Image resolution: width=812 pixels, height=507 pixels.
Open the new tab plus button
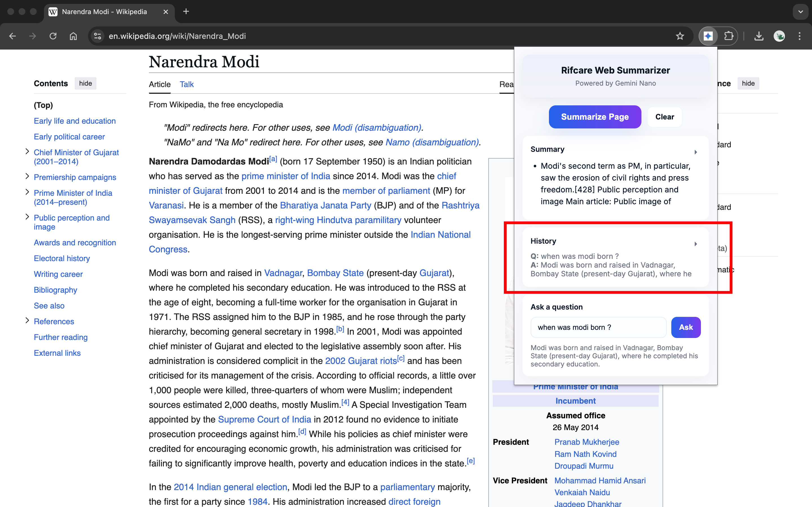click(x=186, y=12)
